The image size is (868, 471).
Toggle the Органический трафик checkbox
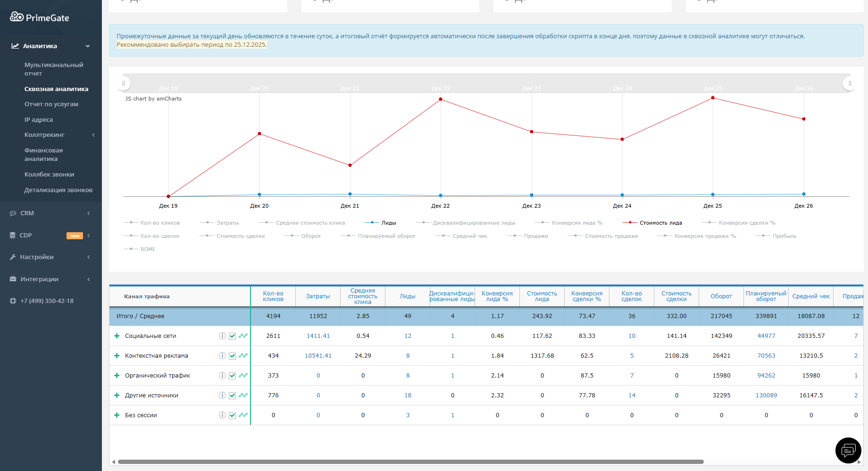tap(232, 376)
